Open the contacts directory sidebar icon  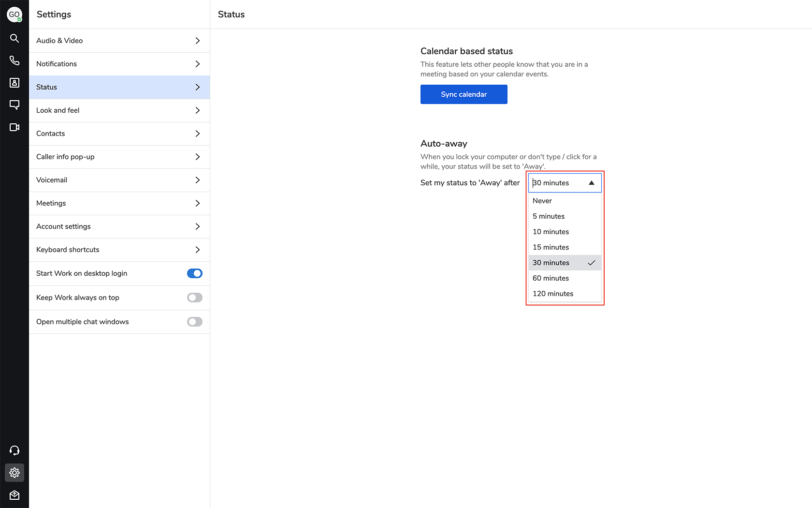click(14, 83)
